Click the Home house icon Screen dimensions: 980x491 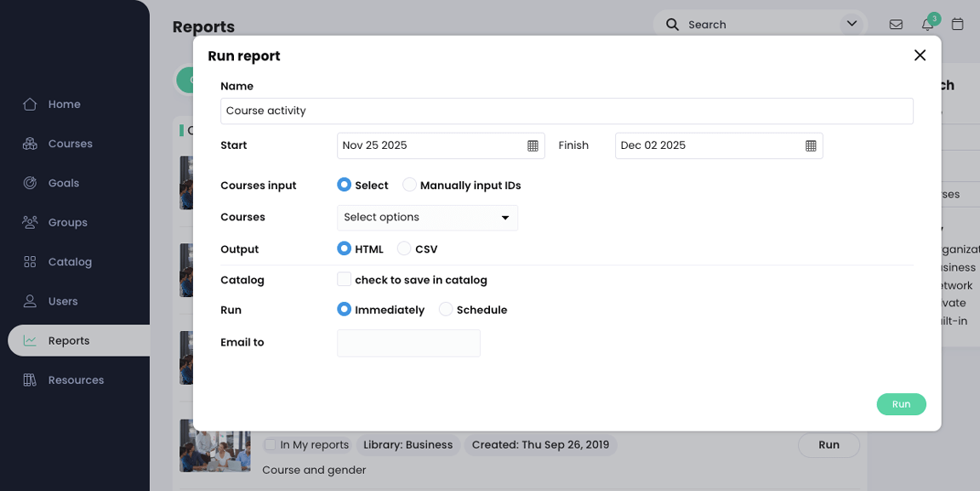tap(30, 105)
